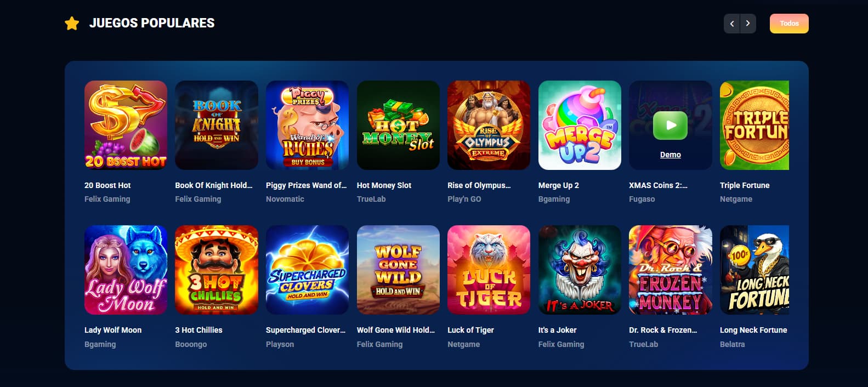
Task: Click the green play icon on XMAS Coins
Action: [x=670, y=126]
